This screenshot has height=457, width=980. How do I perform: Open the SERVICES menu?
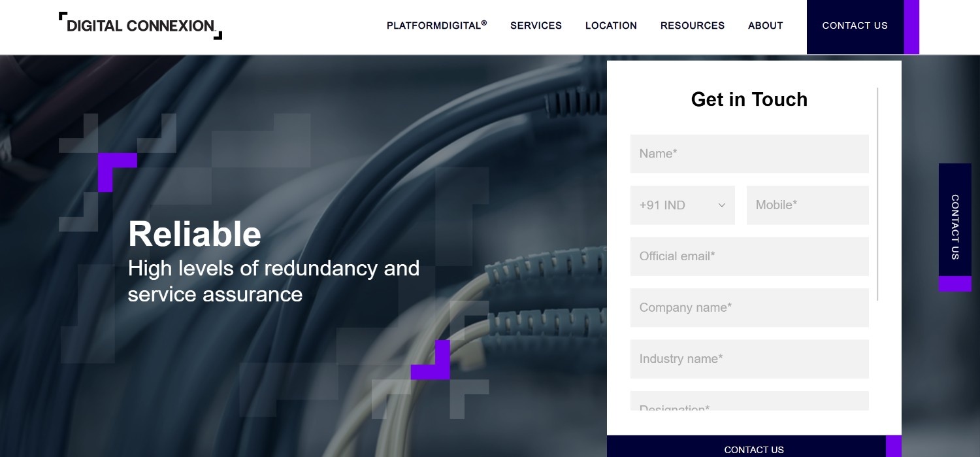coord(536,25)
